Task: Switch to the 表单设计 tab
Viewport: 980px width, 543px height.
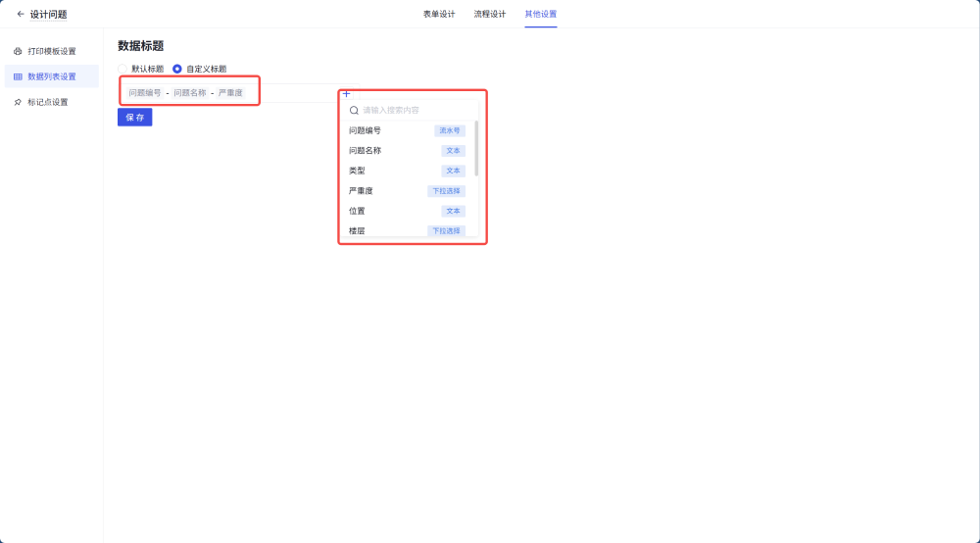Action: click(439, 14)
